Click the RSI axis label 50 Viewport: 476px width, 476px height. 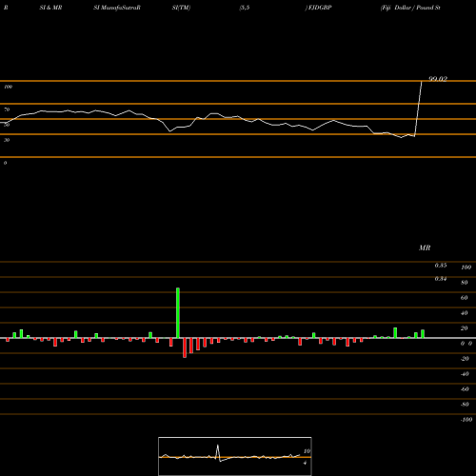[7, 125]
